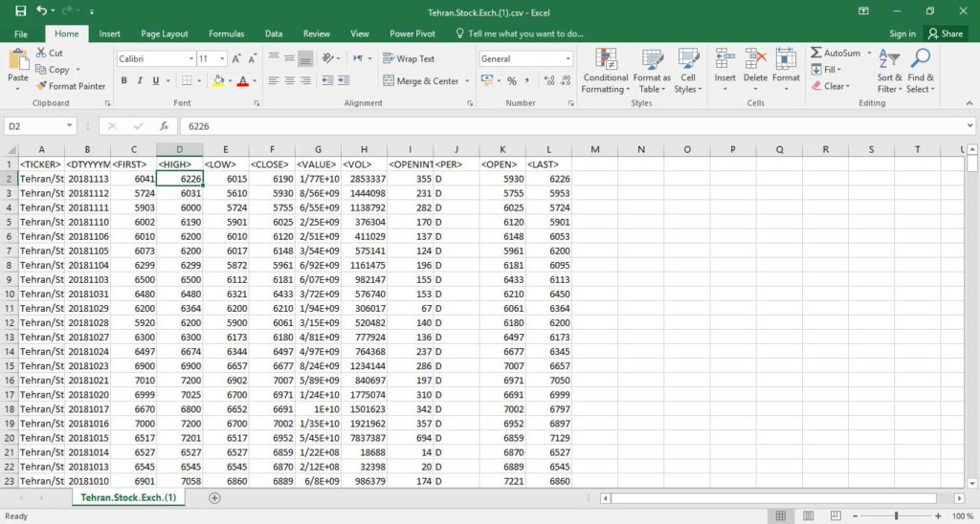Open the Power Pivot tab
Screen dimensions: 980x524
tap(412, 33)
